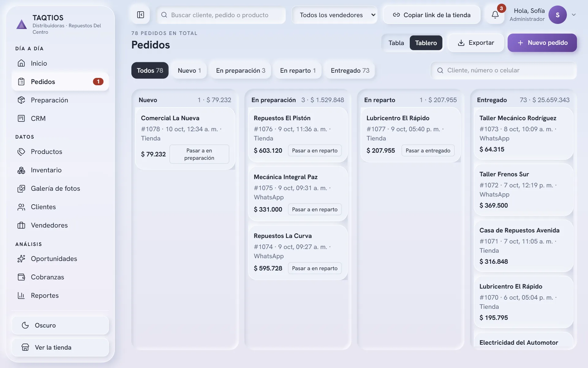Click the Pedidos clipboard icon
This screenshot has height=368, width=588.
[21, 82]
